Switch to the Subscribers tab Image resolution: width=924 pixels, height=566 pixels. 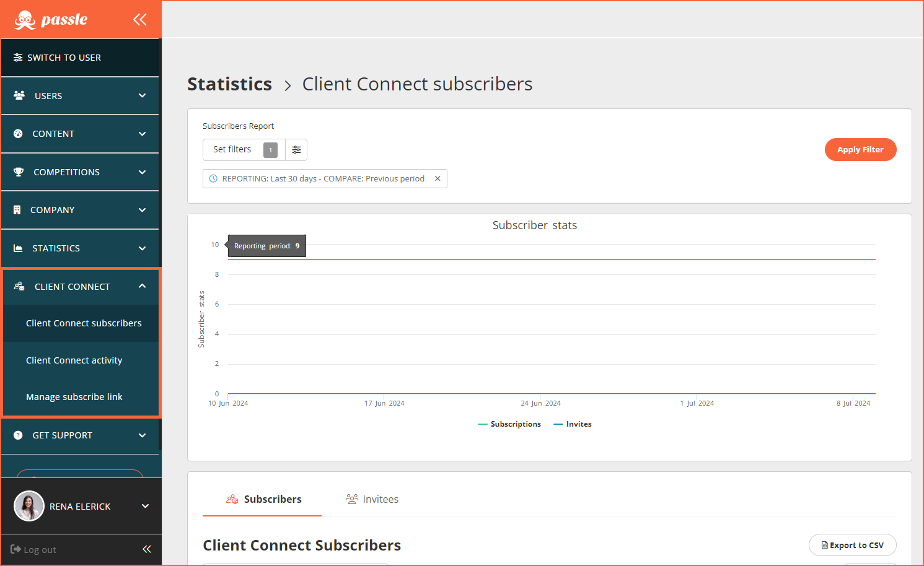point(262,499)
